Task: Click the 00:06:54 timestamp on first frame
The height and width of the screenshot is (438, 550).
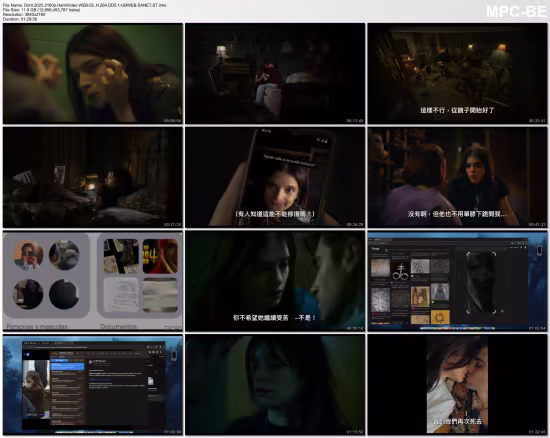Action: coord(173,121)
